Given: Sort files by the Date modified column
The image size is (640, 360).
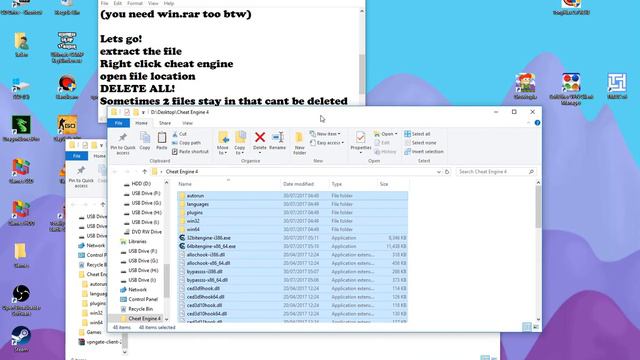Looking at the screenshot, I should click(x=304, y=184).
